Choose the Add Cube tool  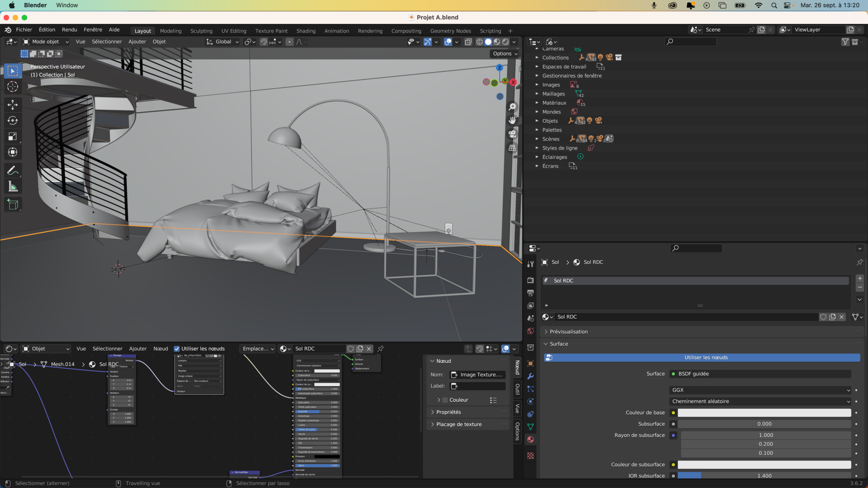pyautogui.click(x=13, y=205)
